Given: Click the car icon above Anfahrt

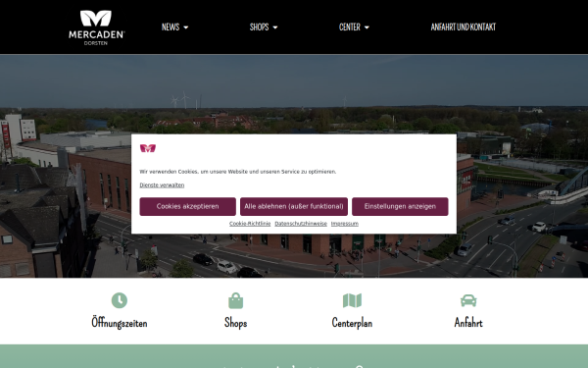Looking at the screenshot, I should [468, 300].
